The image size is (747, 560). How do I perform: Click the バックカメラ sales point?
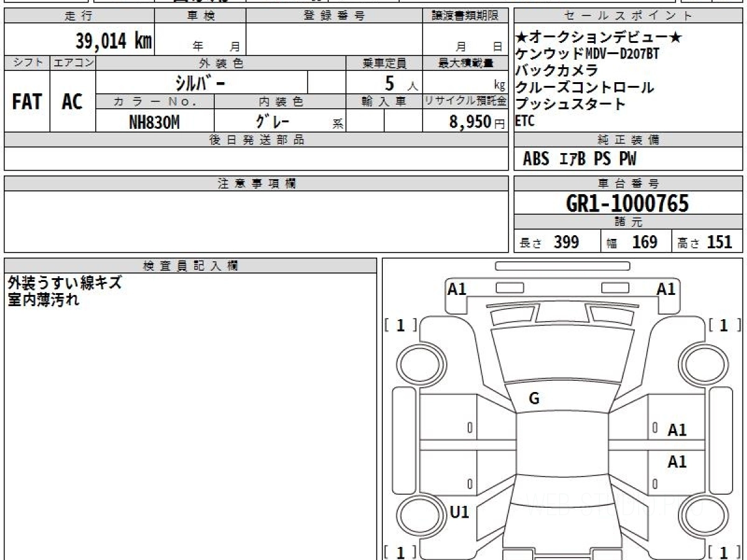557,70
